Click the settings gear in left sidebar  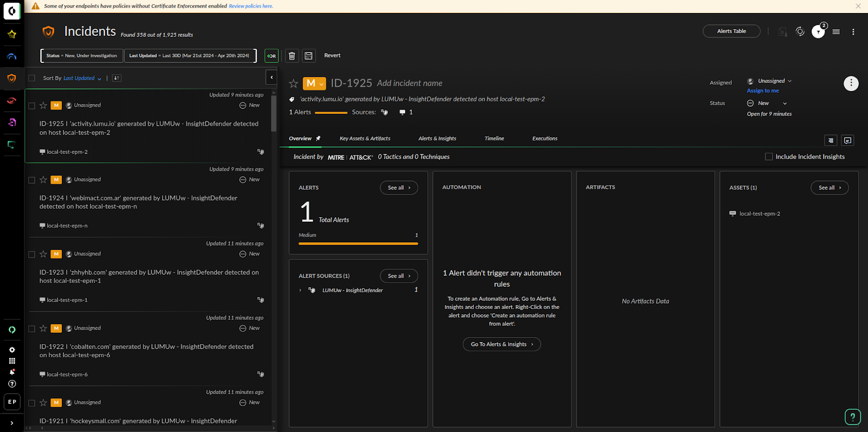(12, 350)
